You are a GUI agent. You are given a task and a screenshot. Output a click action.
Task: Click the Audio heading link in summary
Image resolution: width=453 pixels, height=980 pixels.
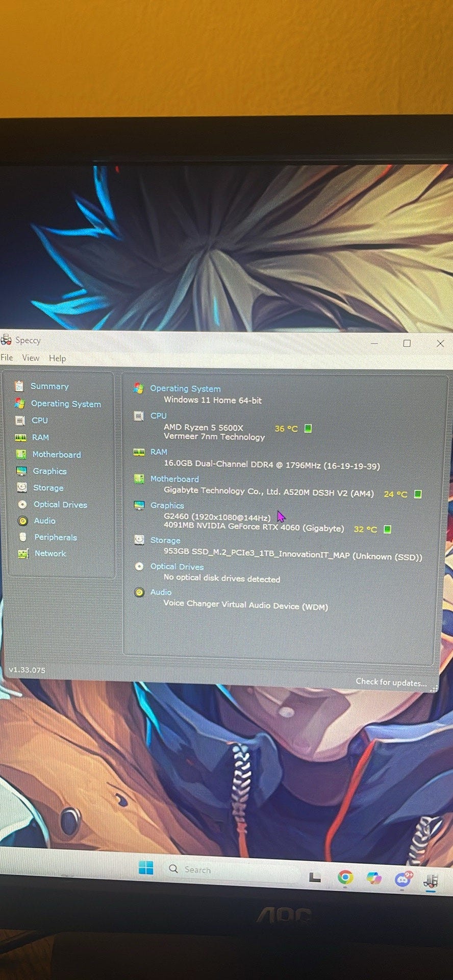coord(161,592)
